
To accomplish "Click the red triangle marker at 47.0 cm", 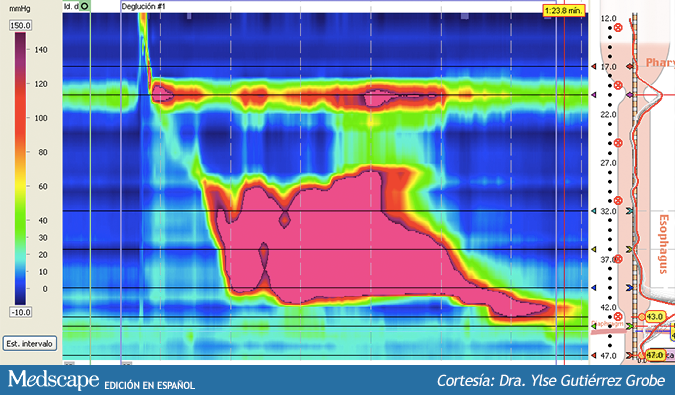I will coord(594,355).
